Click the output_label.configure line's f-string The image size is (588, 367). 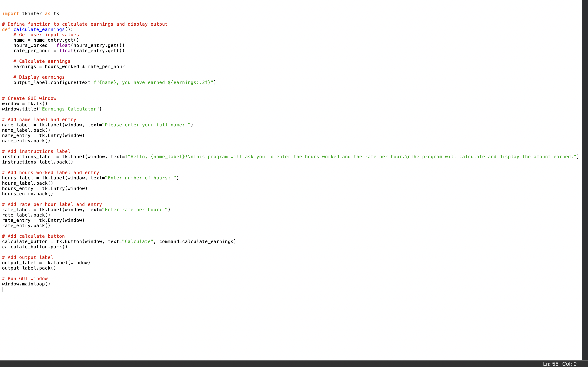[154, 83]
